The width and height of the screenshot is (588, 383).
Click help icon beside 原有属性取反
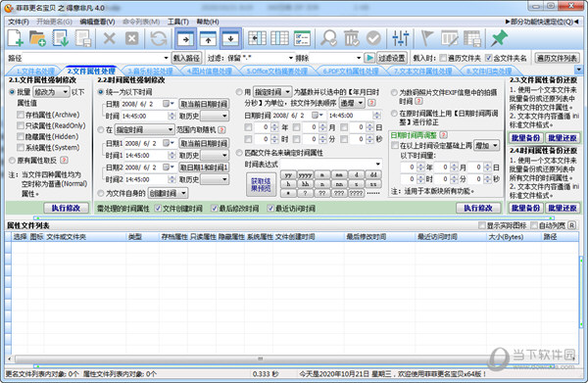(64, 160)
